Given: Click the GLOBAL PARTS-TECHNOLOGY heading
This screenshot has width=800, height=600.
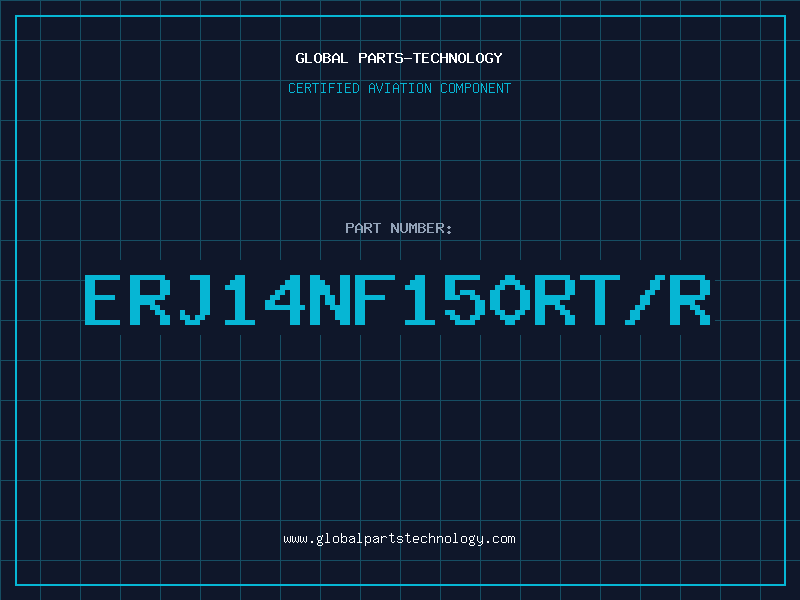Looking at the screenshot, I should 399,58.
